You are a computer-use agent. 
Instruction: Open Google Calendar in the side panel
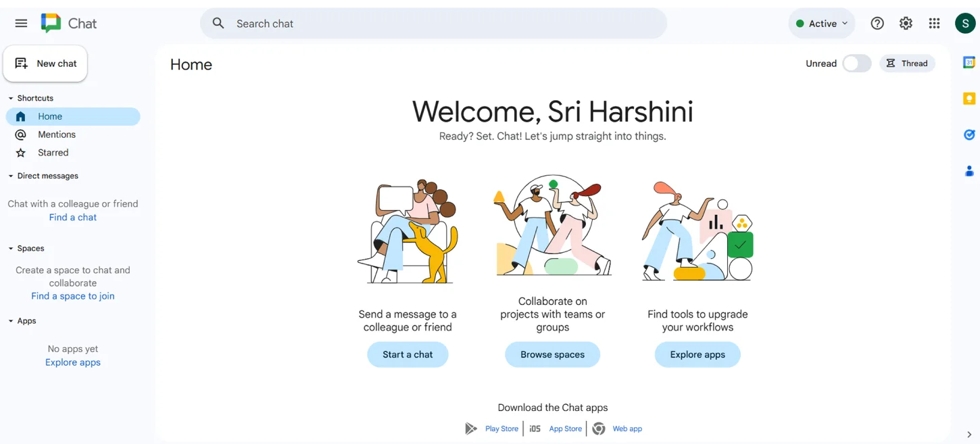coord(969,61)
